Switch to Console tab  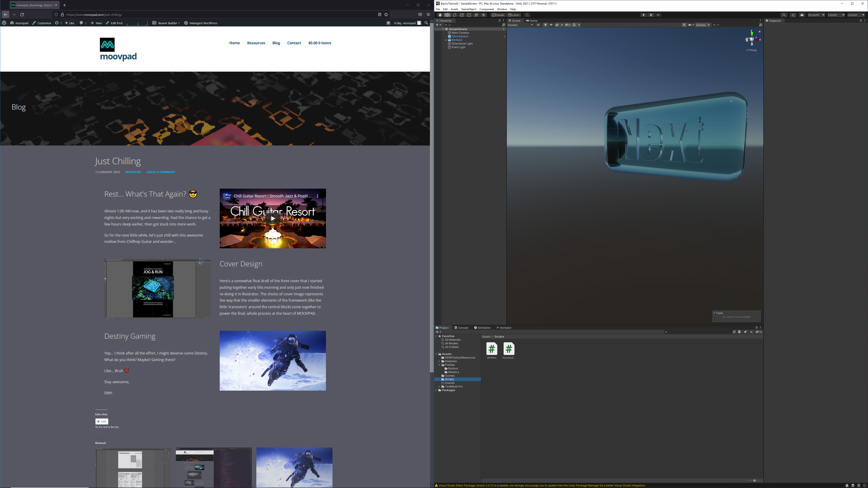click(x=461, y=328)
